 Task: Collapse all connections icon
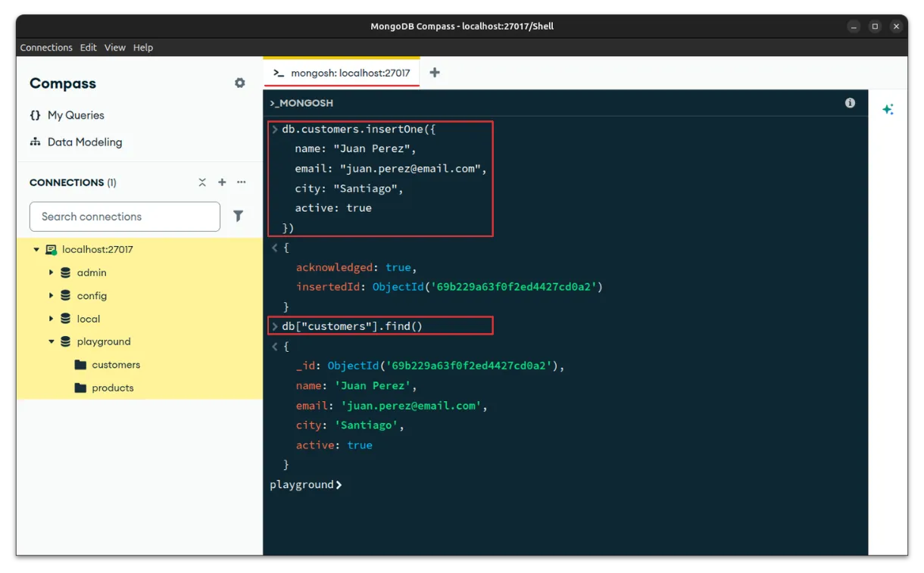point(202,182)
